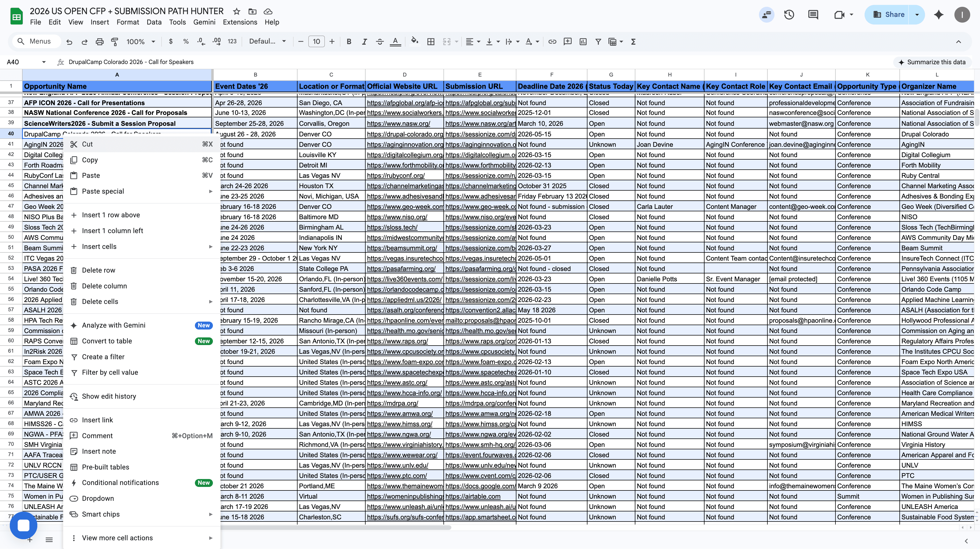Viewport: 980px width, 549px height.
Task: Open the Extensions menu
Action: 240,22
